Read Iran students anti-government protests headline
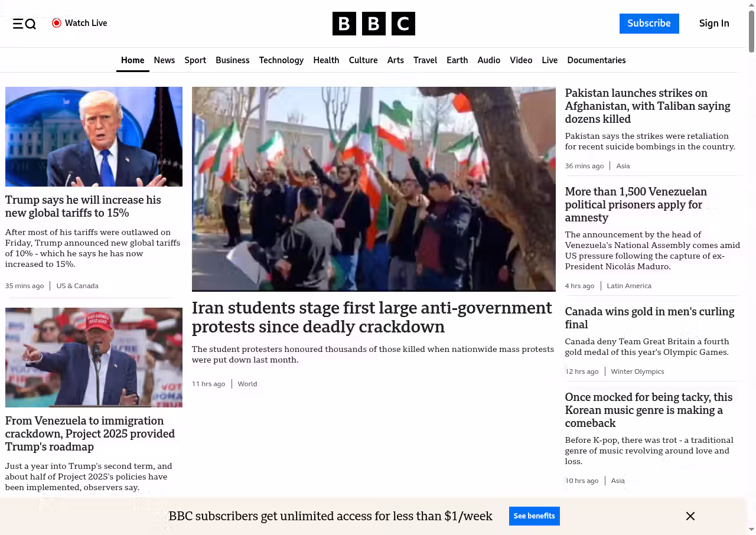The height and width of the screenshot is (535, 756). coord(372,317)
